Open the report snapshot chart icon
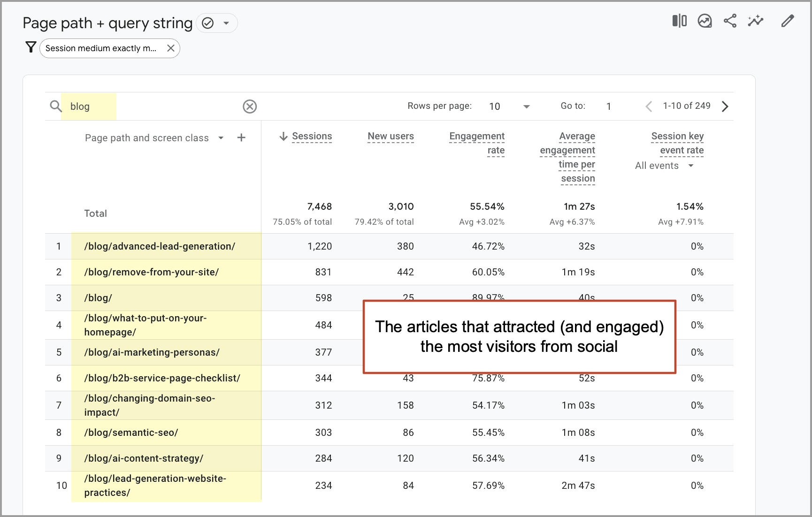Viewport: 812px width, 517px height. coord(705,21)
